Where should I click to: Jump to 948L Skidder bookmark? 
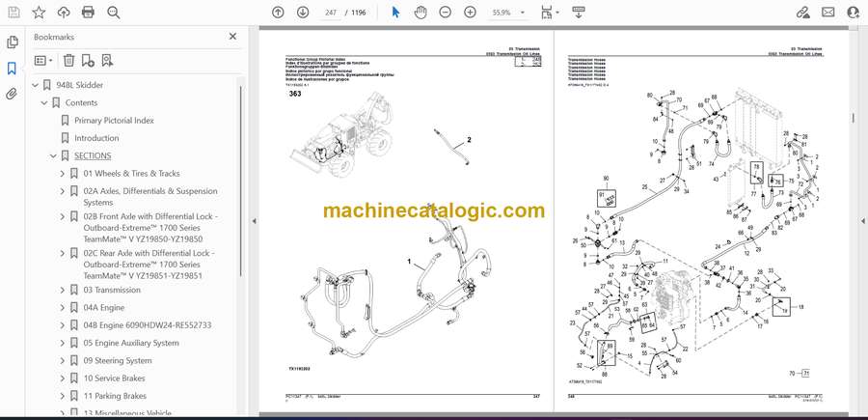coord(80,85)
